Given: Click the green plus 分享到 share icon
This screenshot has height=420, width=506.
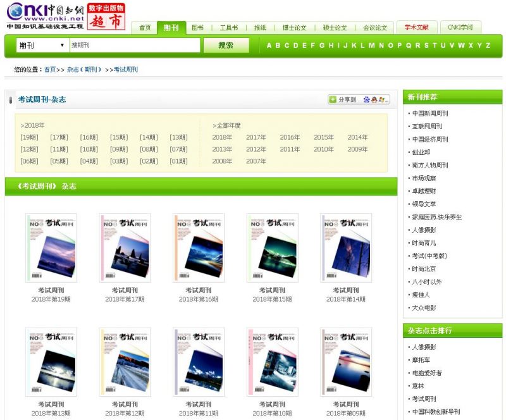Looking at the screenshot, I should 333,99.
